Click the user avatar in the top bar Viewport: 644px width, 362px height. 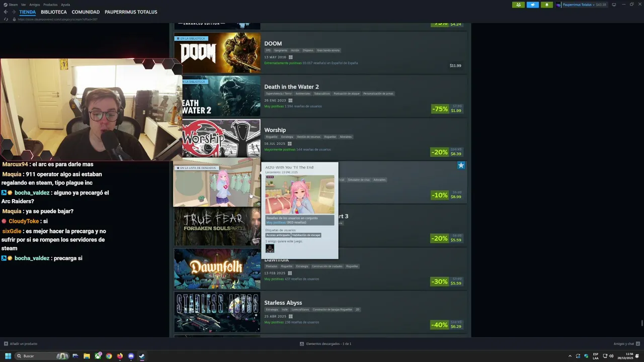pos(559,5)
